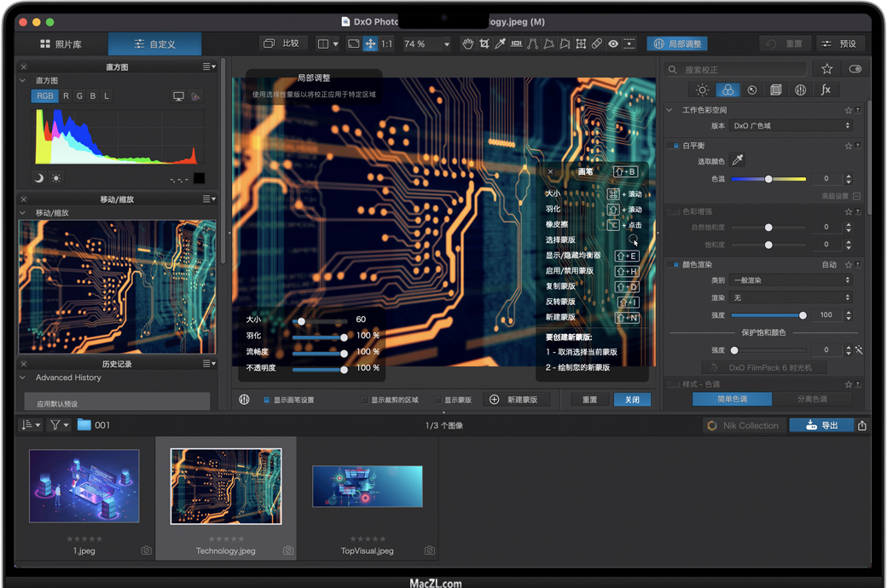Open the color palette tab icon
This screenshot has height=588, width=887.
[727, 89]
